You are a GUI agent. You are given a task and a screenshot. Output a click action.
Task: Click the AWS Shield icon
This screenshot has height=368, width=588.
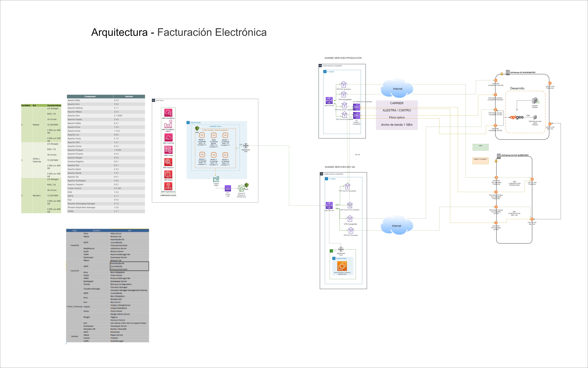click(x=168, y=174)
